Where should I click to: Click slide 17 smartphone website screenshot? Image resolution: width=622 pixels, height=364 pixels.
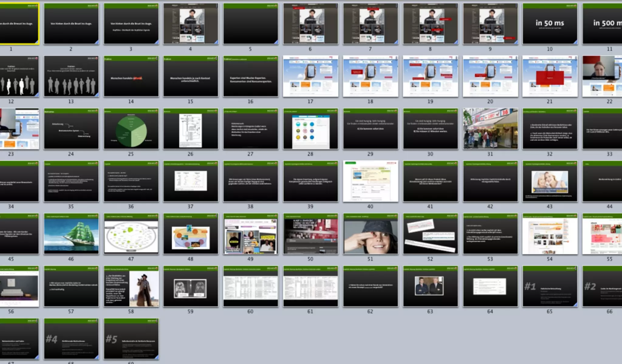point(310,76)
